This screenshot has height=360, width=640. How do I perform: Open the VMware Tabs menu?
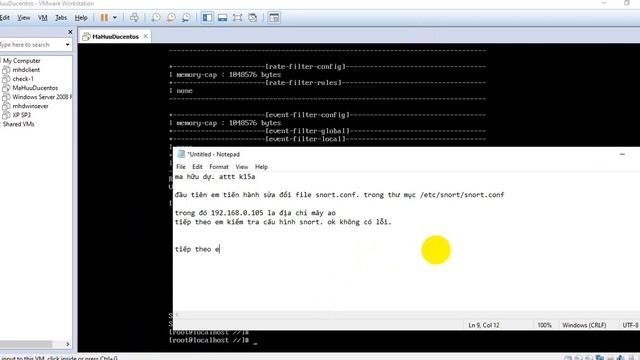(x=61, y=18)
